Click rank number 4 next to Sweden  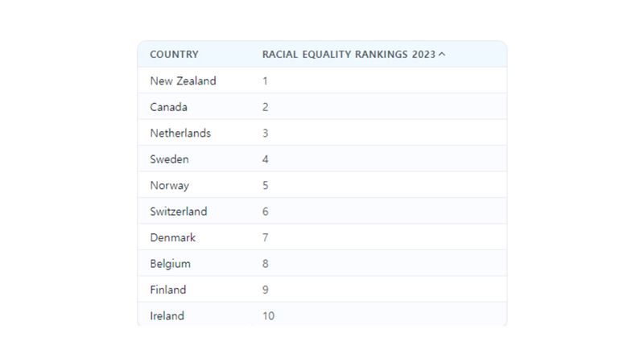[266, 159]
